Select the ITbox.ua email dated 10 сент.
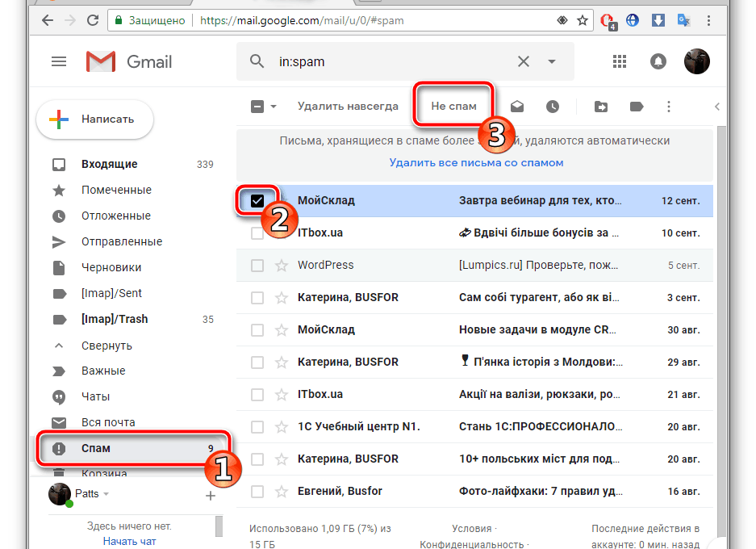This screenshot has height=549, width=756. (x=257, y=233)
